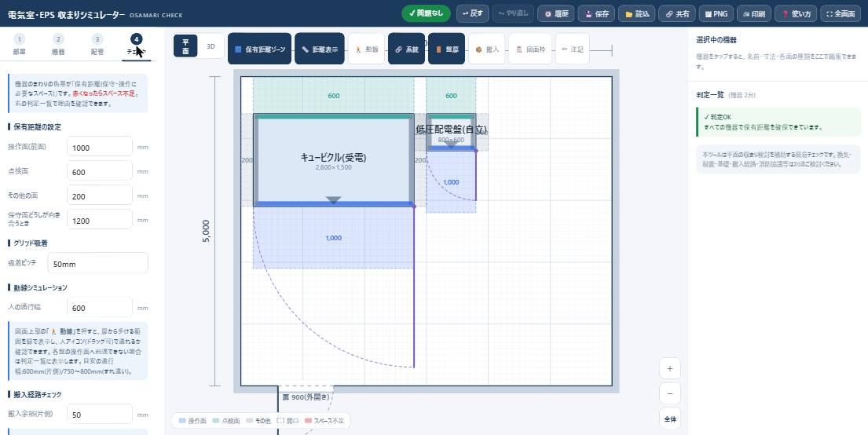Switch to the 3D view
Viewport: 868px width, 435px height.
[x=211, y=47]
